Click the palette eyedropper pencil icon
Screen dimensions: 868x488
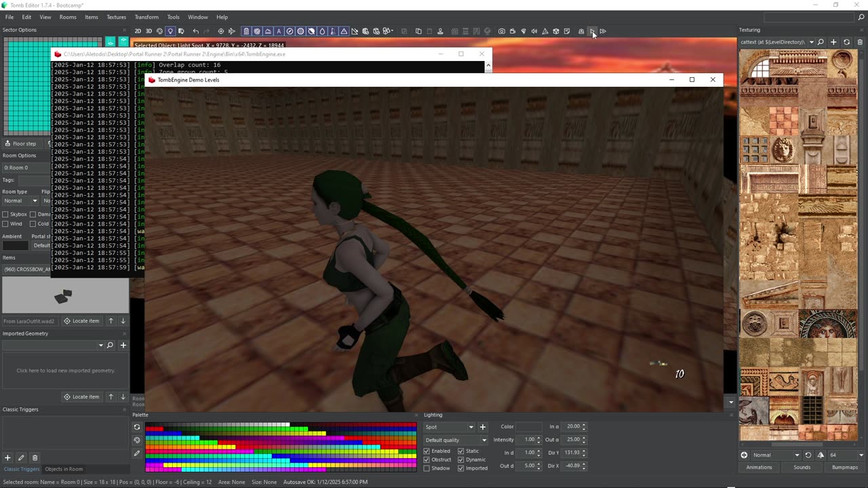pos(137,453)
